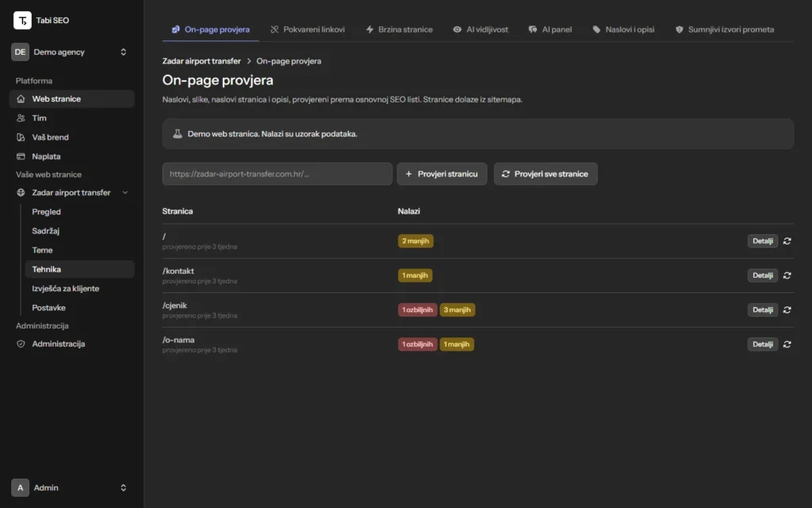The width and height of the screenshot is (812, 508).
Task: Open Teme in sidebar
Action: [80, 250]
